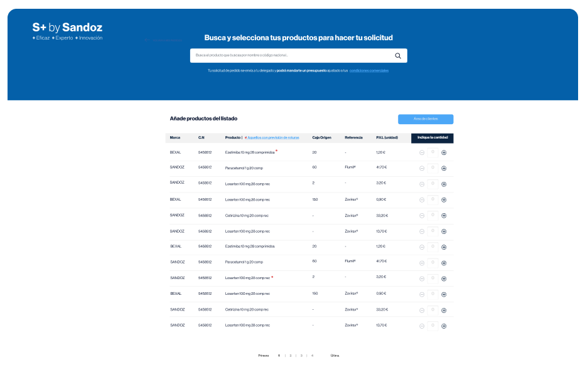Quantity field of Losartan 3,20 € row with asterisk
Image resolution: width=585 pixels, height=392 pixels.
pos(432,278)
